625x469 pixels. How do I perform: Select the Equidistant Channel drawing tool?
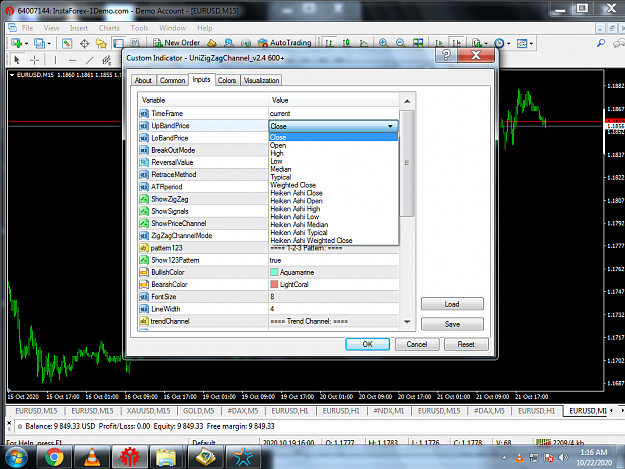coord(106,60)
